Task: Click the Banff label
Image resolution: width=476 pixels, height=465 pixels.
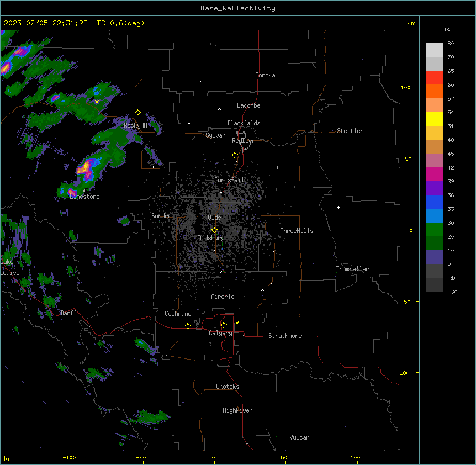Action: 68,313
